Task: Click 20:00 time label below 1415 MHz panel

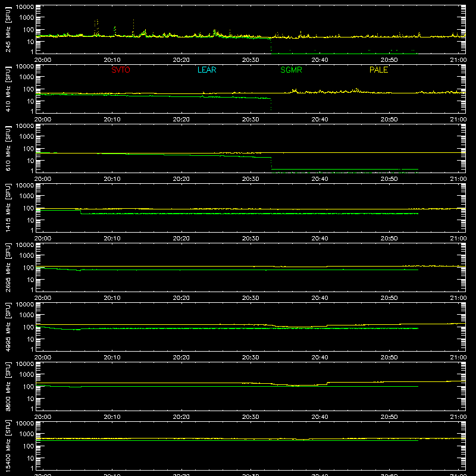Action: coord(42,239)
